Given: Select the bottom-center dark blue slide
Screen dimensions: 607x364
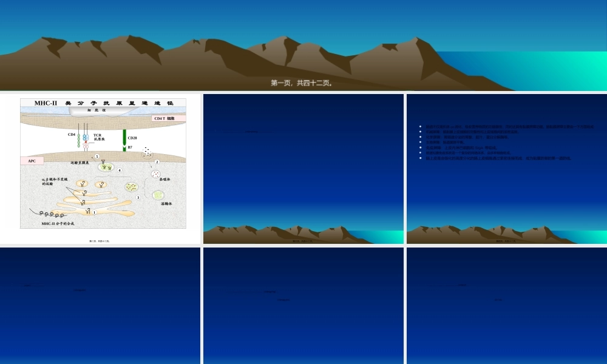Looking at the screenshot, I should (x=303, y=305).
